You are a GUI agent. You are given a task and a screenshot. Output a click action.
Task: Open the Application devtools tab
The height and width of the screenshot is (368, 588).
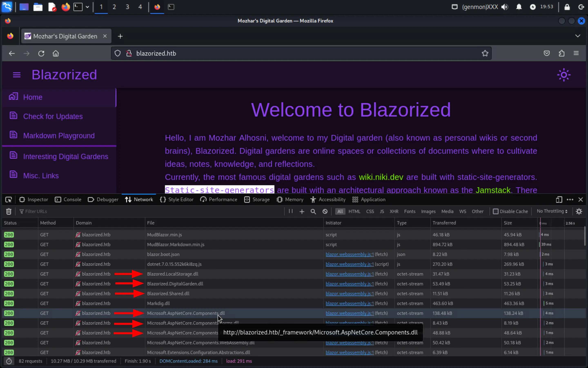(x=369, y=200)
